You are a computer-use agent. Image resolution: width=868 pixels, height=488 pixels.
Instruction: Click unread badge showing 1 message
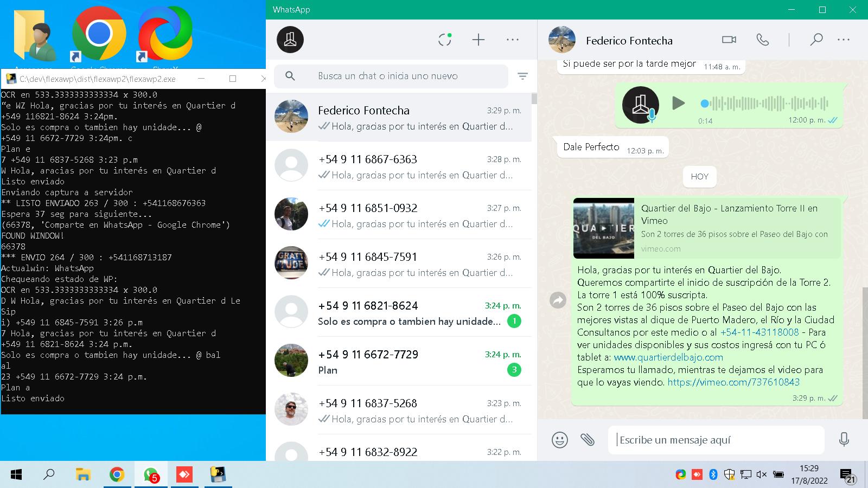(514, 321)
